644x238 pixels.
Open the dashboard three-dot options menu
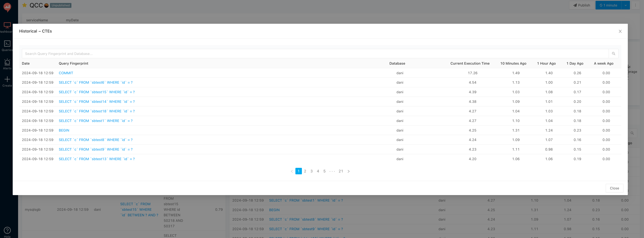click(x=635, y=5)
